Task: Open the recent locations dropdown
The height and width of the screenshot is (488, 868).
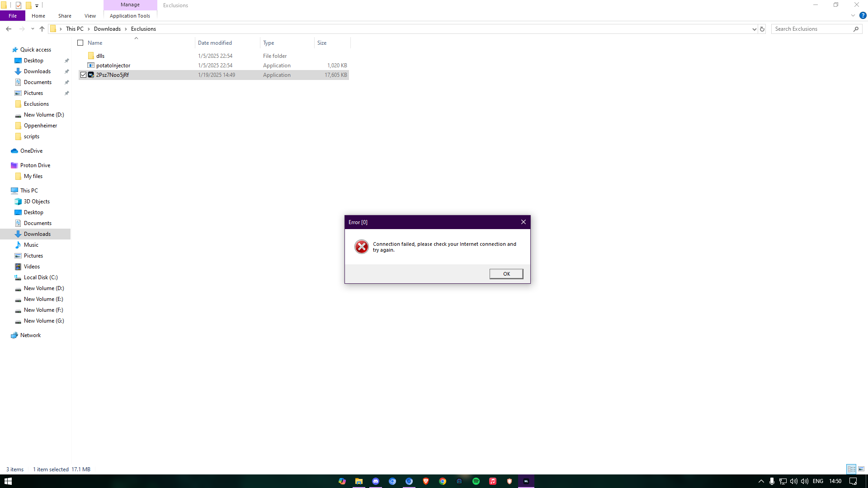Action: (x=33, y=29)
